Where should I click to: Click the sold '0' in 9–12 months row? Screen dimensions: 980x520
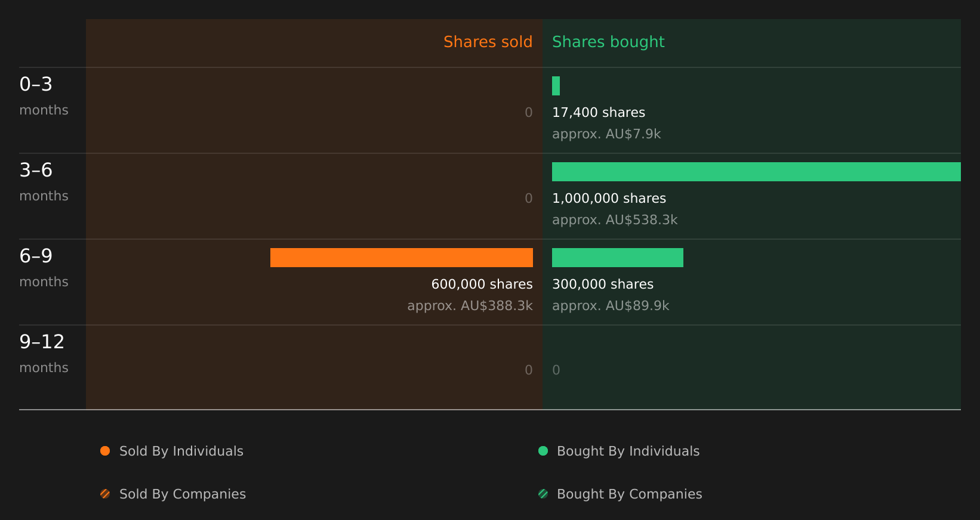pyautogui.click(x=529, y=370)
